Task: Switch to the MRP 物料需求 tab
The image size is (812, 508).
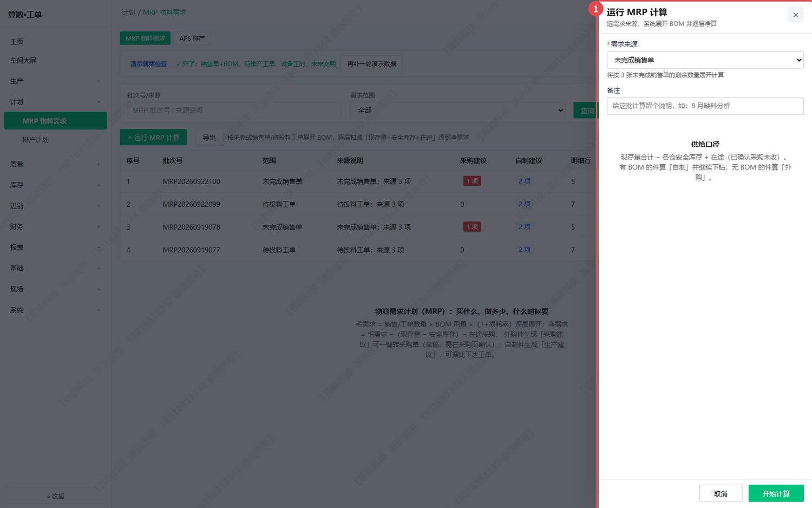Action: click(x=145, y=38)
